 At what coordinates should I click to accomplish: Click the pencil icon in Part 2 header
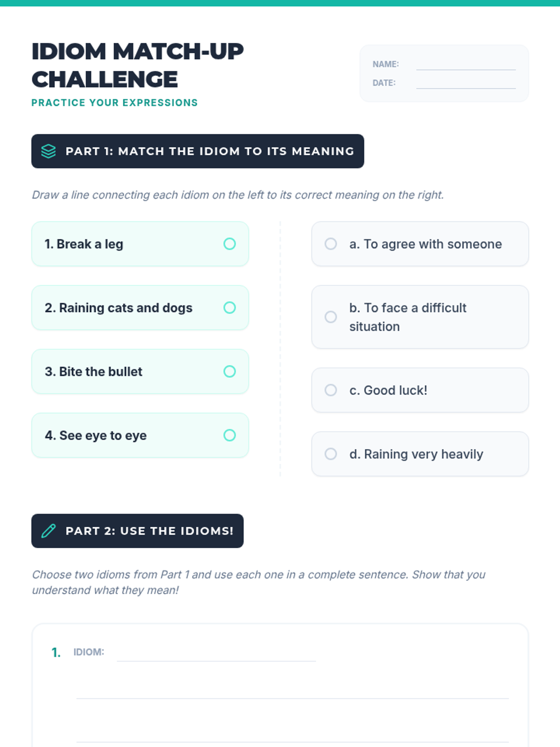click(49, 531)
